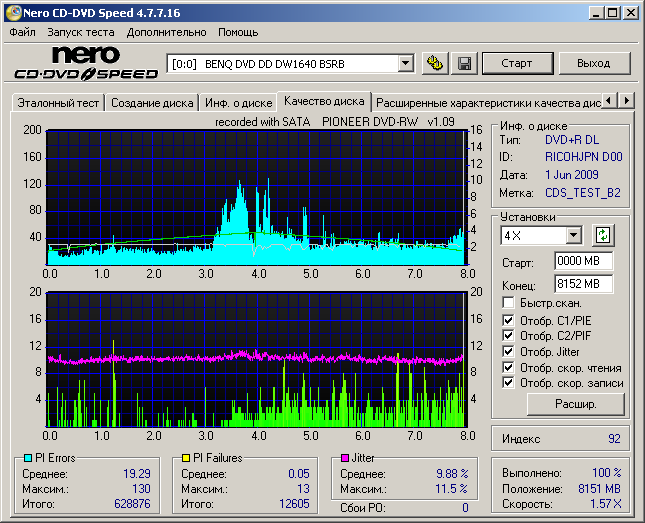Viewport: 645px width, 523px height.
Task: Maximize the Nero CD-DVD Speed window
Action: click(x=613, y=13)
